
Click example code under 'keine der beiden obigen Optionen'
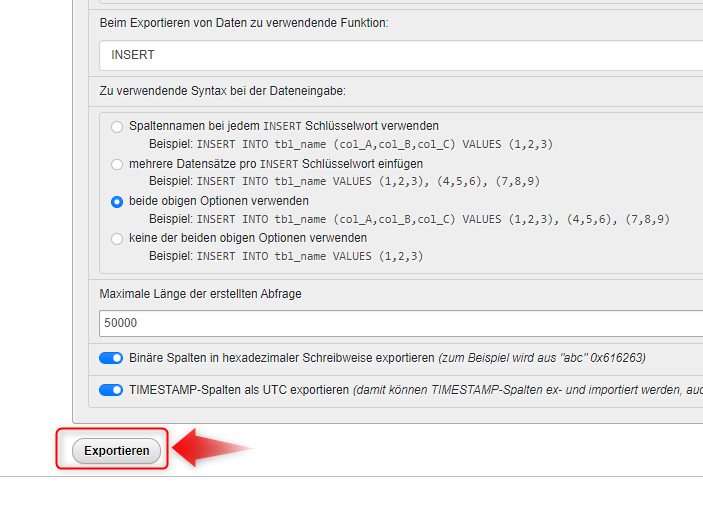pos(310,256)
